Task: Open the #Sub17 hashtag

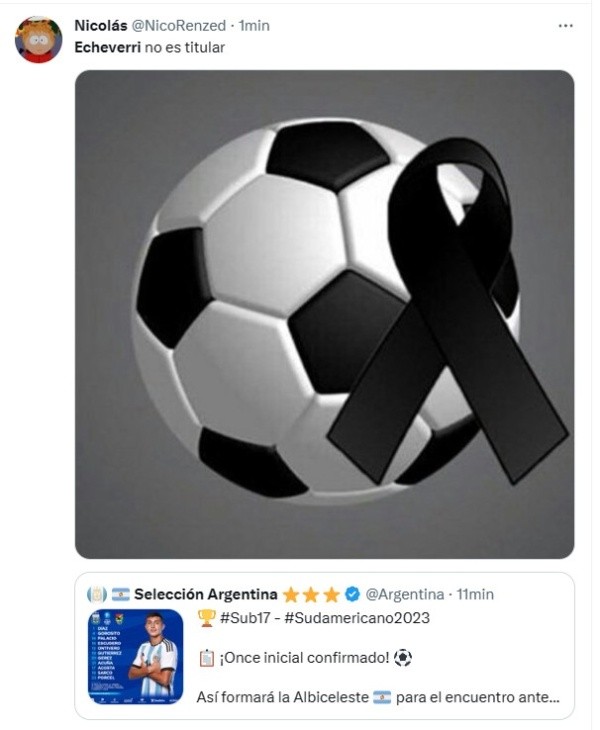Action: [245, 618]
